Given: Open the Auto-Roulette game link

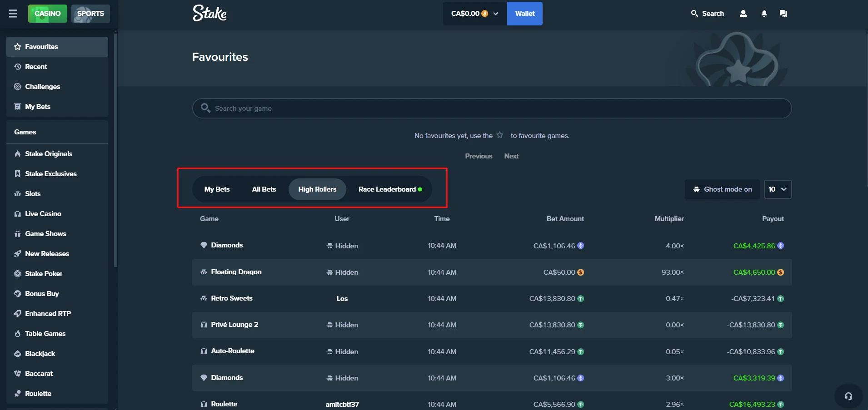Looking at the screenshot, I should [232, 351].
